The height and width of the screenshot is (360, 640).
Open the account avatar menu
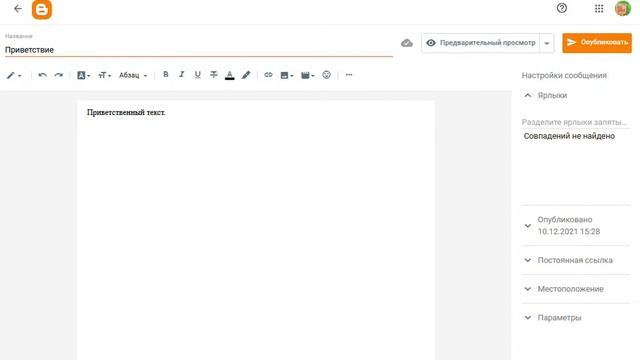coord(623,9)
